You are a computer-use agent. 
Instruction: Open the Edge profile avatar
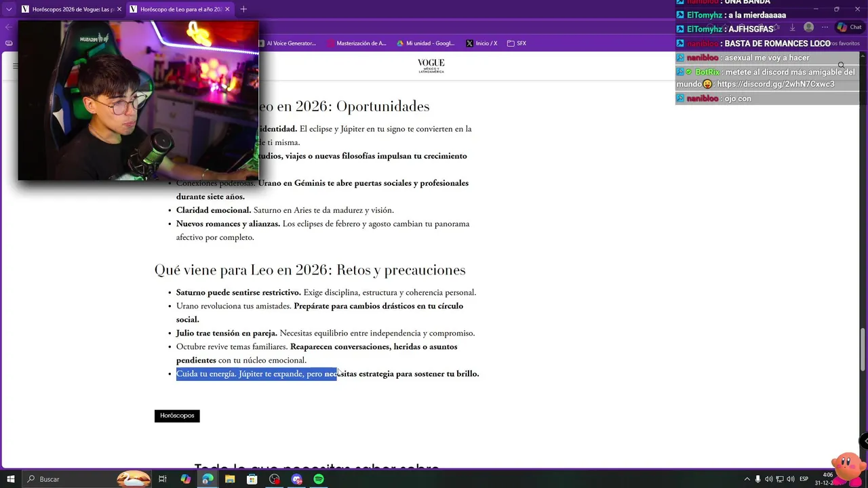(x=808, y=27)
